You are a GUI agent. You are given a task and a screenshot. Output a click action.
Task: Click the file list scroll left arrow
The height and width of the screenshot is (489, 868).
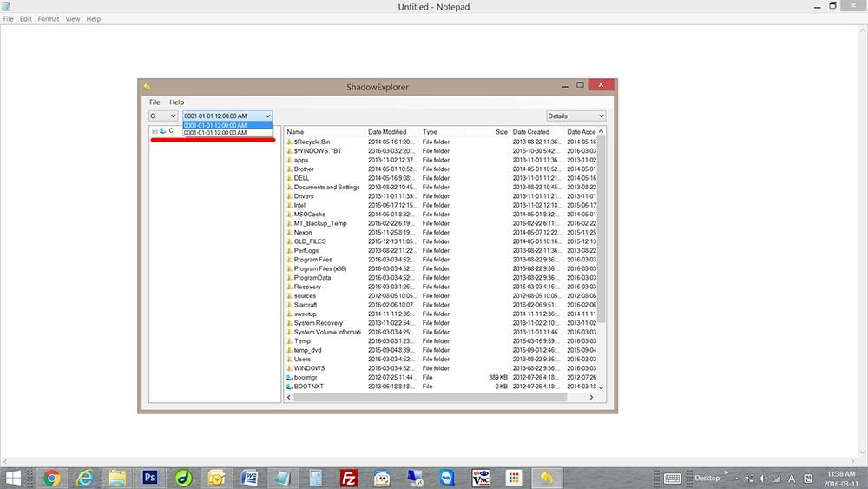[289, 397]
